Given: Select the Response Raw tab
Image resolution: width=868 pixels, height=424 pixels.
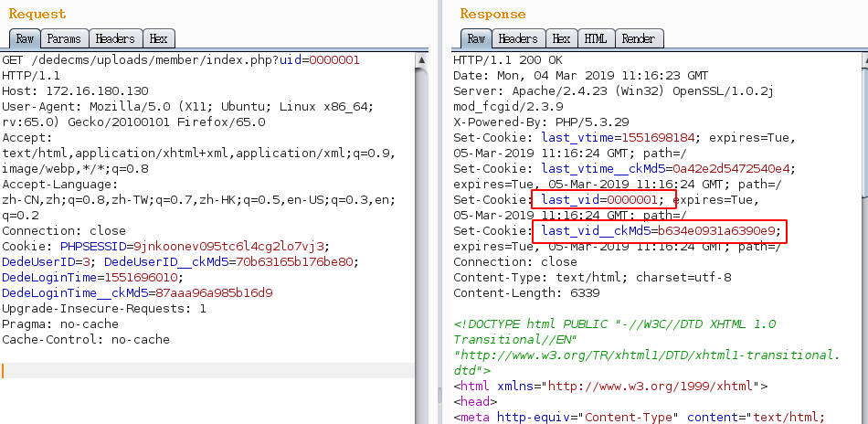Looking at the screenshot, I should 476,38.
